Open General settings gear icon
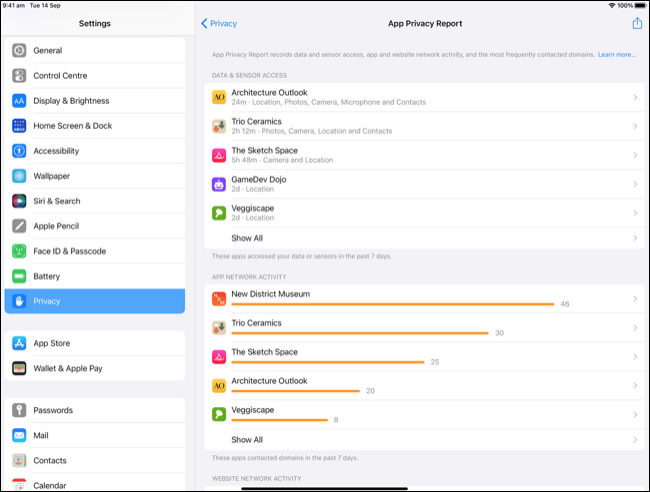This screenshot has height=492, width=650. pos(19,50)
